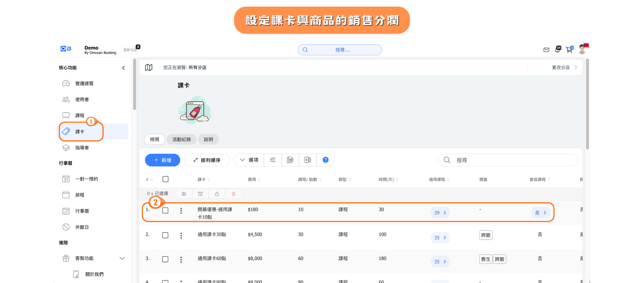This screenshot has width=644, height=283.
Task: Check the box for 開幕優惠-通用課卡10點 row
Action: (x=165, y=211)
